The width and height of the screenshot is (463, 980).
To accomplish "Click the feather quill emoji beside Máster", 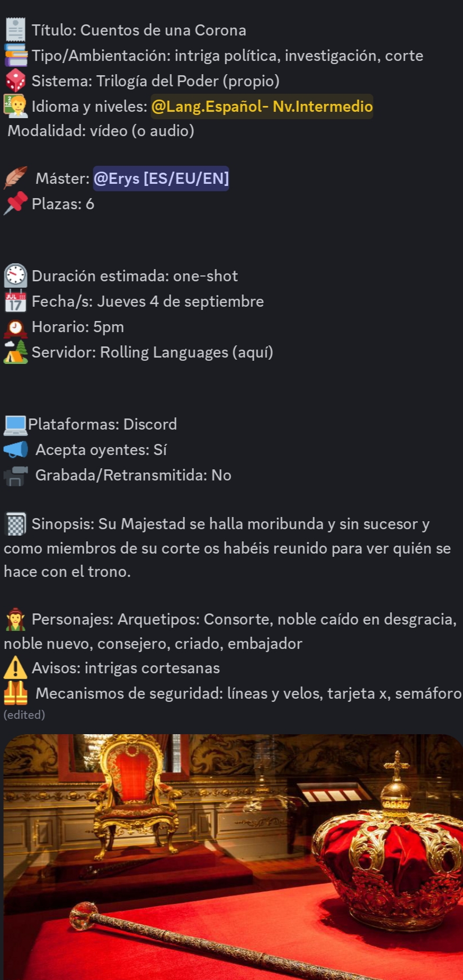I will [x=15, y=178].
